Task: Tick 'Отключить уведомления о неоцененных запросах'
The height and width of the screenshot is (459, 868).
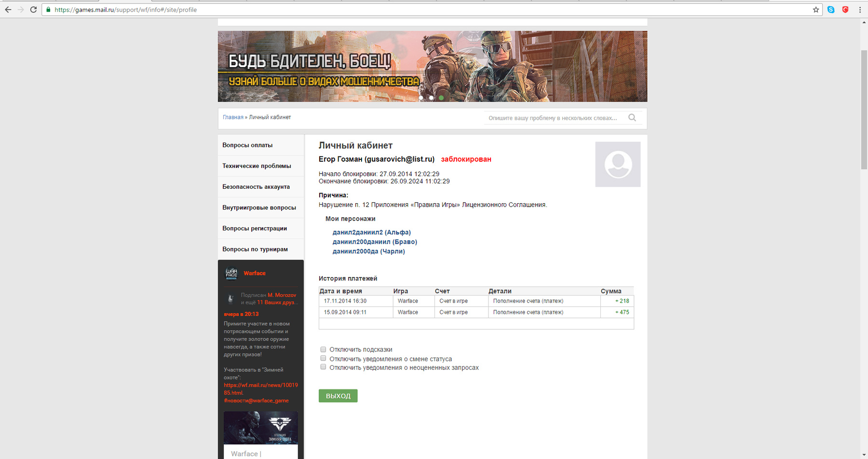Action: (323, 367)
